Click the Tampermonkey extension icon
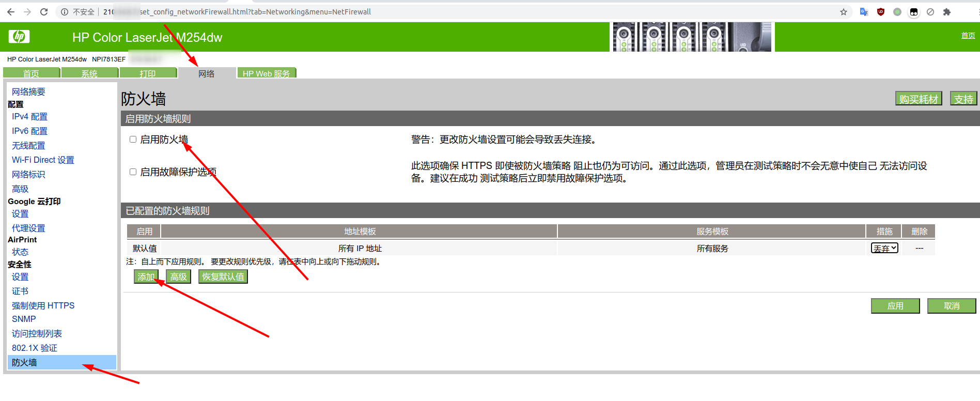The height and width of the screenshot is (401, 980). (x=914, y=12)
